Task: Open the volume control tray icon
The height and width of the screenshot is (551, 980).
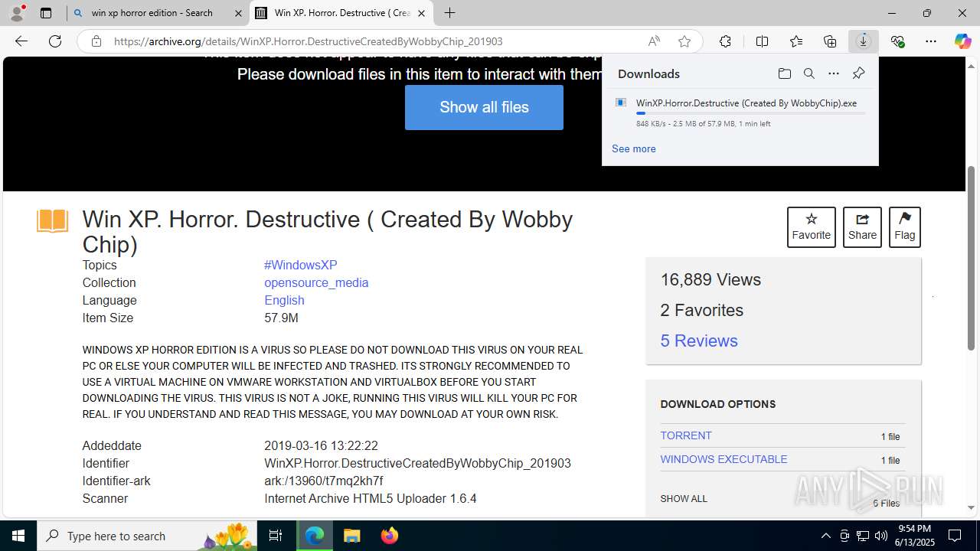Action: [880, 536]
